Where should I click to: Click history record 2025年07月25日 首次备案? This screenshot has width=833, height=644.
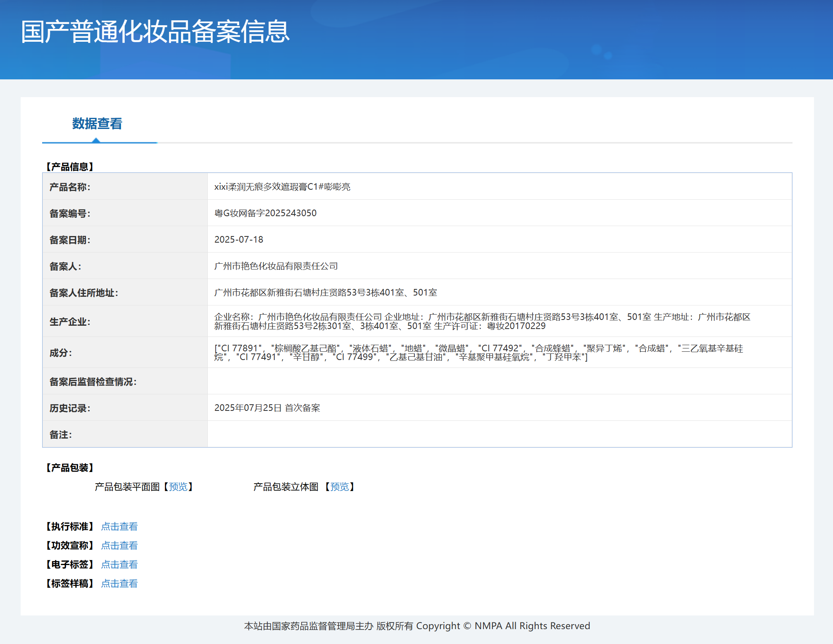click(x=267, y=408)
